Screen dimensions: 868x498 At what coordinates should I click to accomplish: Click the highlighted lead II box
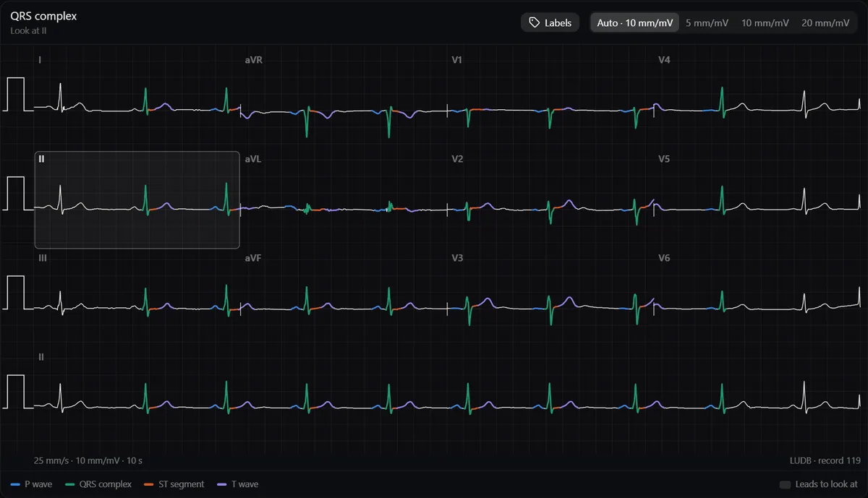pyautogui.click(x=137, y=199)
